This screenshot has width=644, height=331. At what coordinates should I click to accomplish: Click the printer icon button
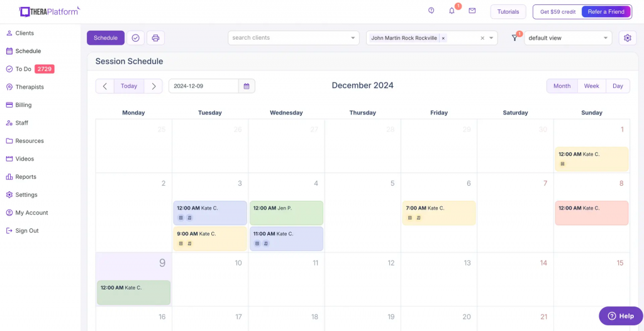[x=155, y=38]
